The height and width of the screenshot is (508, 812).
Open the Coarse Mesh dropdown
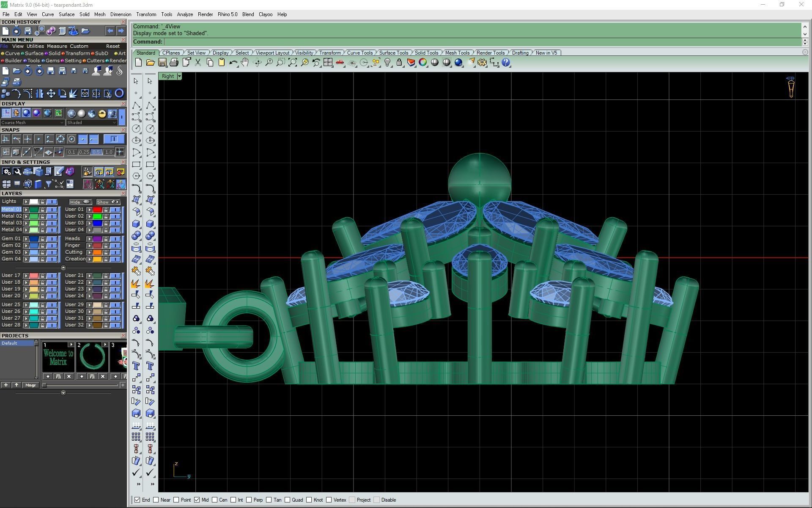point(62,123)
